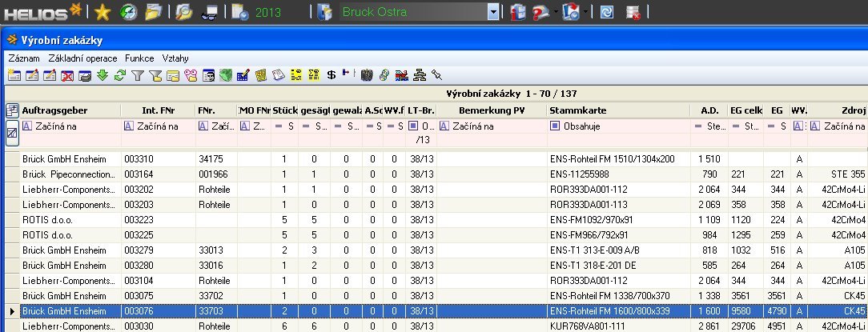Screen dimensions: 868x332
Task: Open the Vztahy menu
Action: click(175, 58)
